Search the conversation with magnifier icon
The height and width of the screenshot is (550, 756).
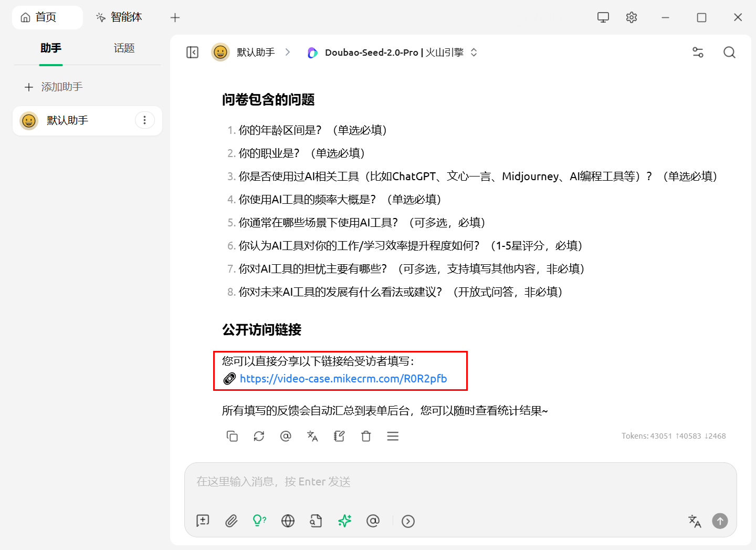tap(729, 53)
